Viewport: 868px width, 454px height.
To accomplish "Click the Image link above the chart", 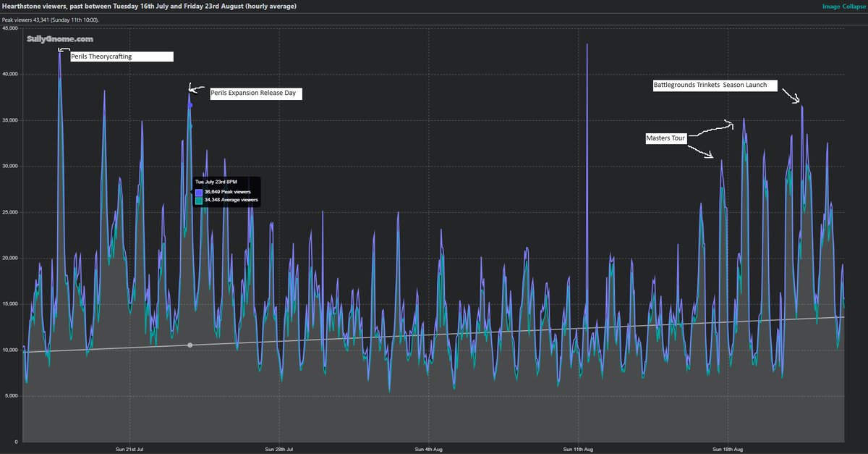I will pos(832,6).
